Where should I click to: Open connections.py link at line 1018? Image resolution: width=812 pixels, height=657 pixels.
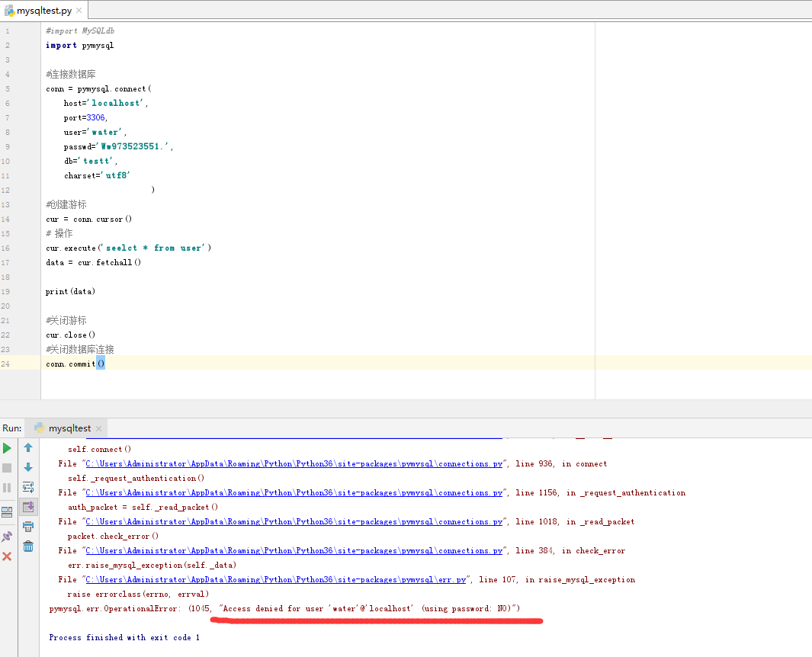point(294,522)
